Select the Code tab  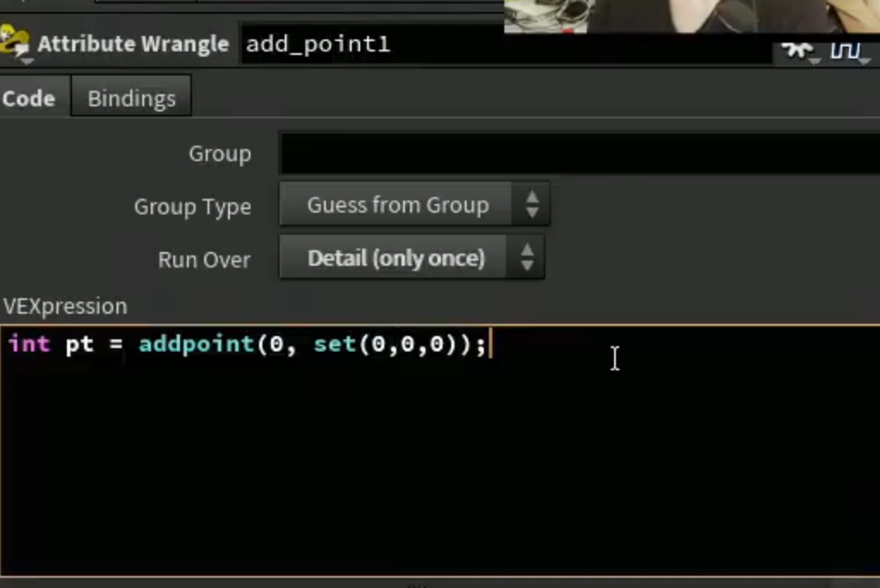(29, 99)
